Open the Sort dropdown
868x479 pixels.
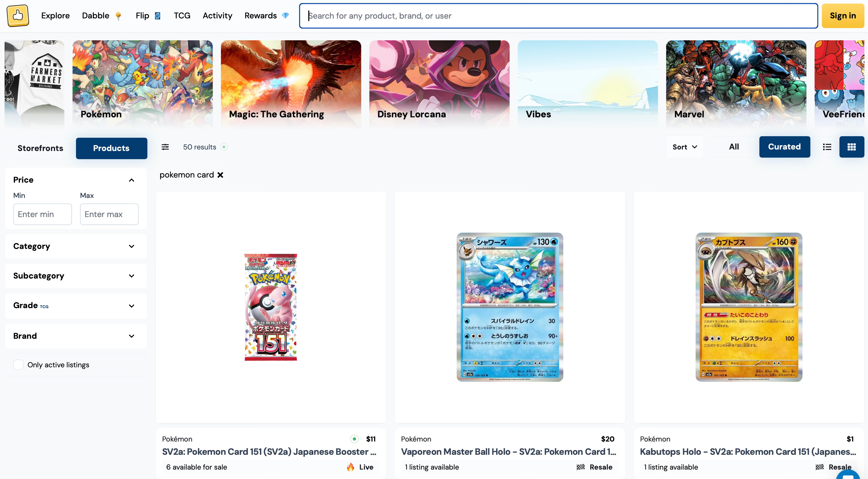(685, 147)
